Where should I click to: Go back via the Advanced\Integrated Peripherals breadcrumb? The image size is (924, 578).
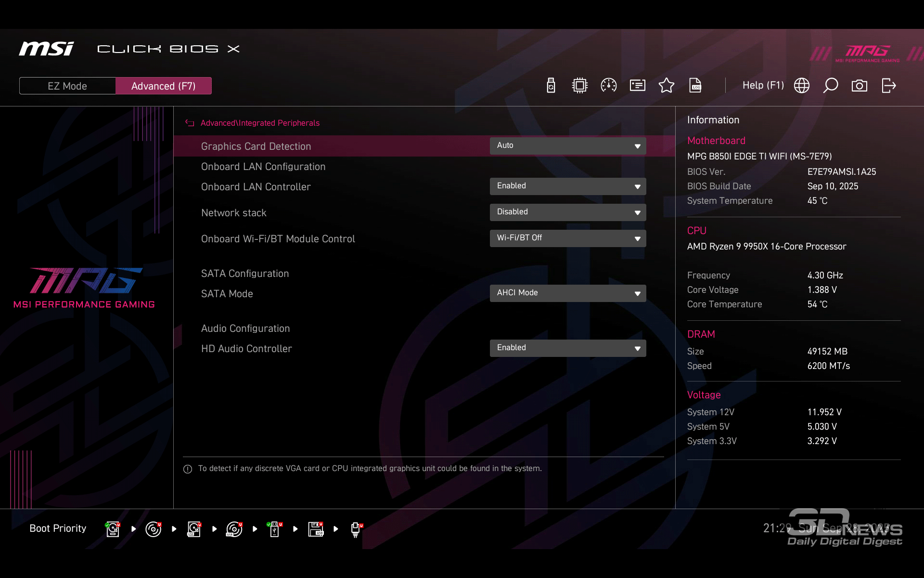click(259, 123)
